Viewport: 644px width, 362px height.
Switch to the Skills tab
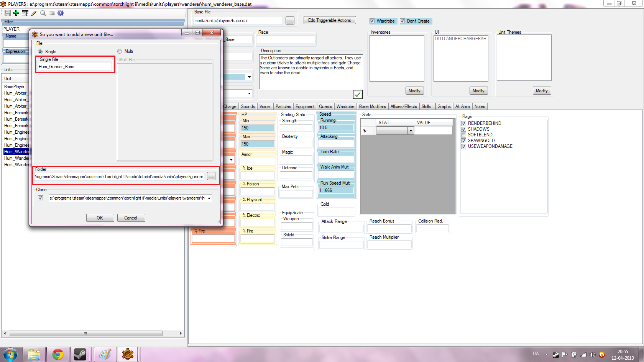426,106
